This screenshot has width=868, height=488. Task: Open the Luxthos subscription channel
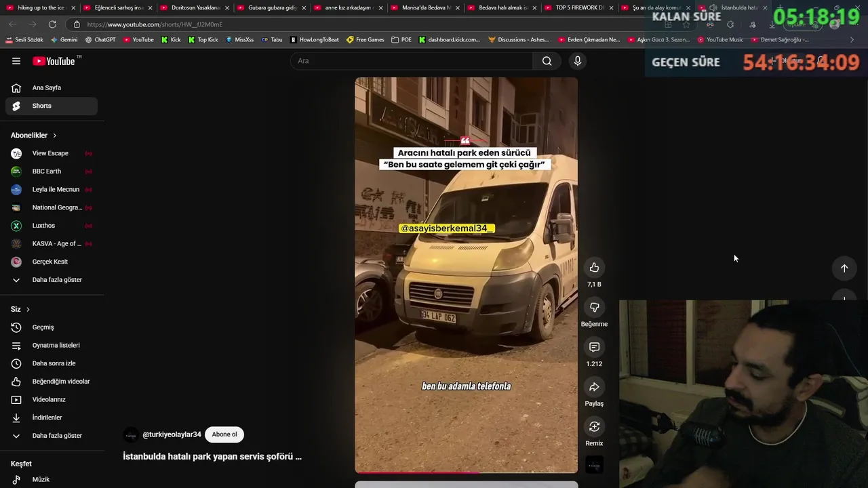pyautogui.click(x=52, y=226)
